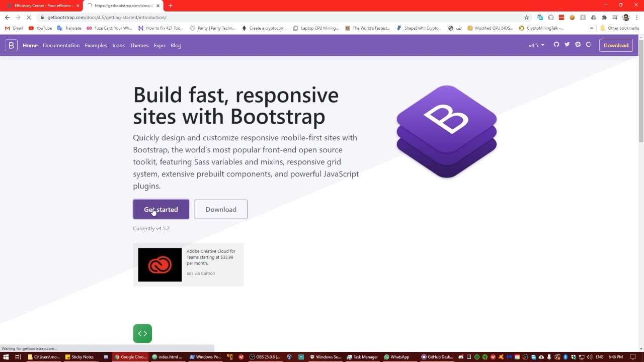Screen dimensions: 644x362
Task: Click the red square extension icon
Action: coord(561,17)
